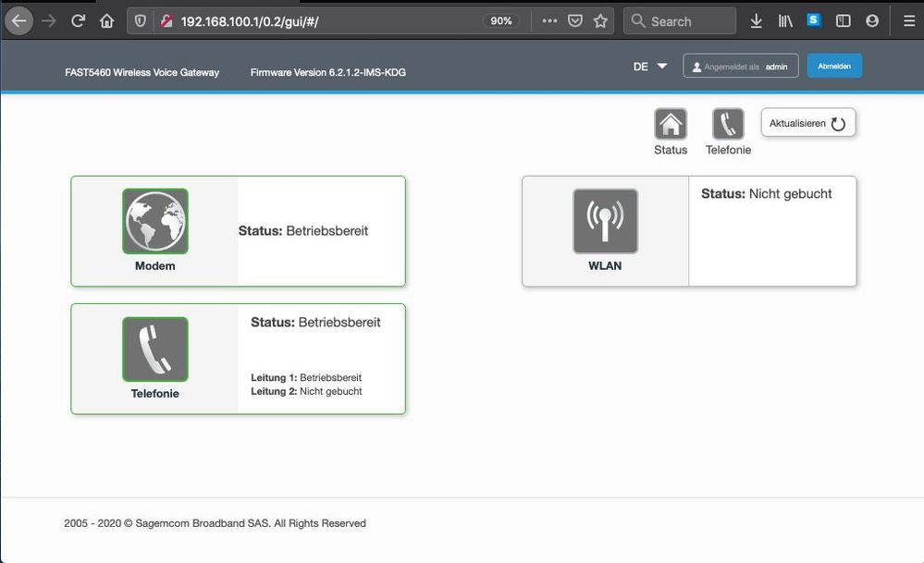Click 'Leitung 1: Betriebsbereit' text
924x563 pixels.
[x=306, y=377]
